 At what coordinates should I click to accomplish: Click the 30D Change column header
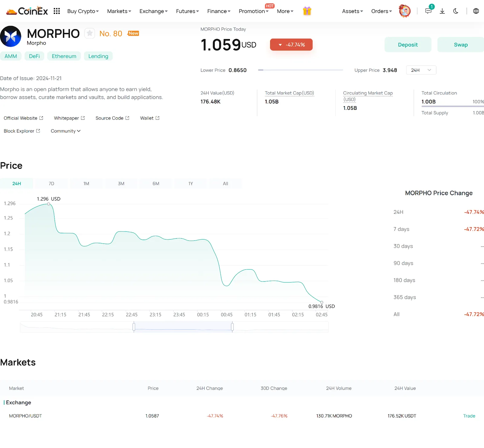click(274, 388)
